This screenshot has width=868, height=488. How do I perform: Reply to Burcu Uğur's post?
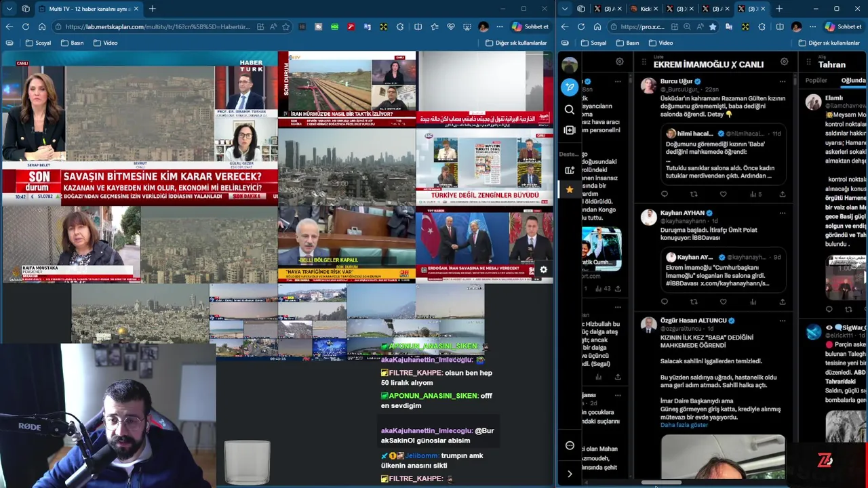(665, 195)
